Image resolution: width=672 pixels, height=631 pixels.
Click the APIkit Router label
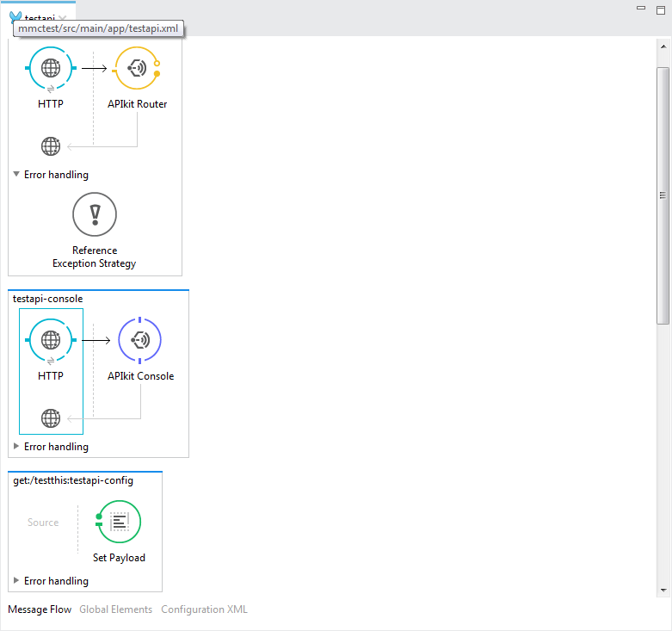[x=137, y=104]
